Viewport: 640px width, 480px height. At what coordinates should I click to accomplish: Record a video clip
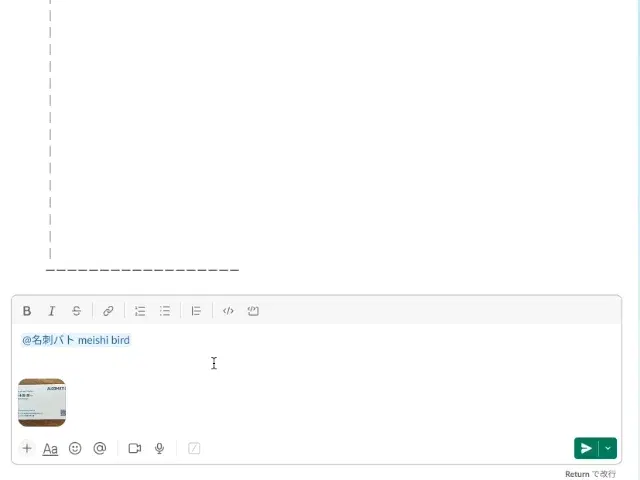[x=135, y=448]
